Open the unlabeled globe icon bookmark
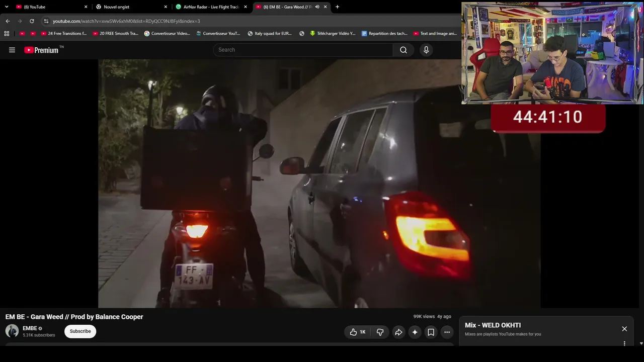The image size is (644, 362). [302, 34]
